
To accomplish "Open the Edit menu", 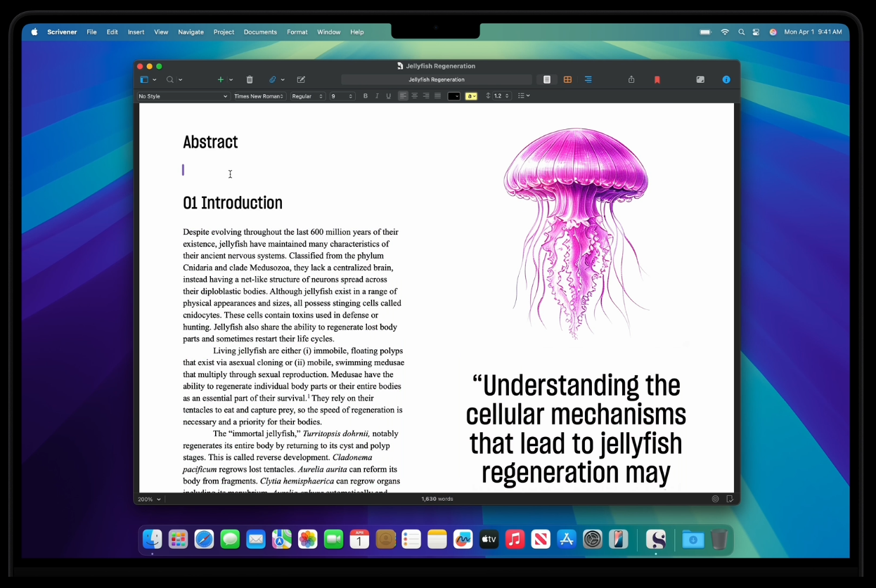I will coord(112,32).
